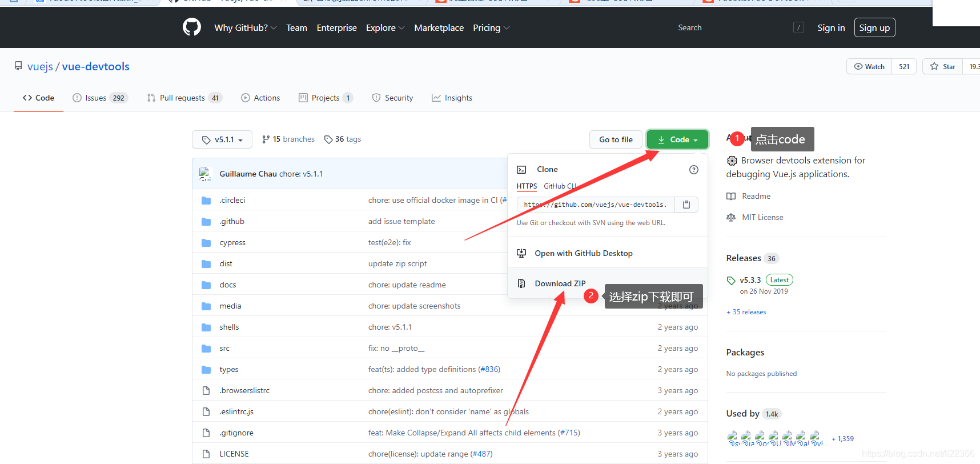The width and height of the screenshot is (980, 464).
Task: Open the .github folder icon
Action: coord(206,222)
